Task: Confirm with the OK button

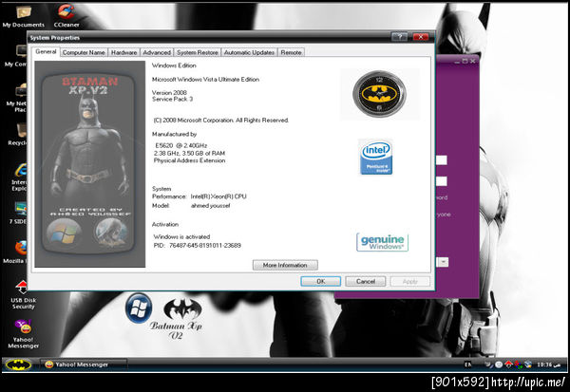Action: coord(321,281)
